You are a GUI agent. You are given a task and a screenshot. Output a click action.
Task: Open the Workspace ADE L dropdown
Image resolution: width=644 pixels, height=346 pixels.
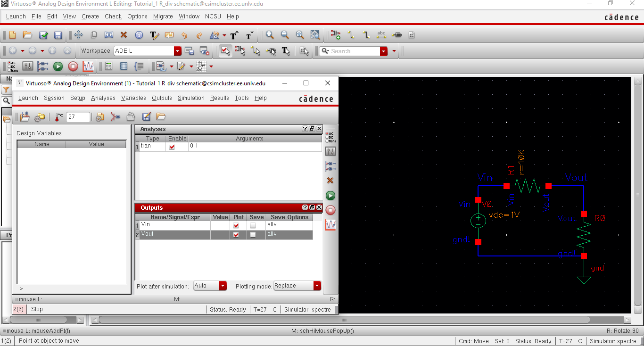click(x=177, y=51)
